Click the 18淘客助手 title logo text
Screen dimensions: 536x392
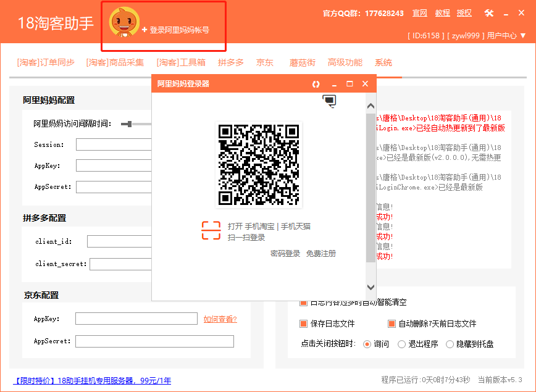coord(56,23)
